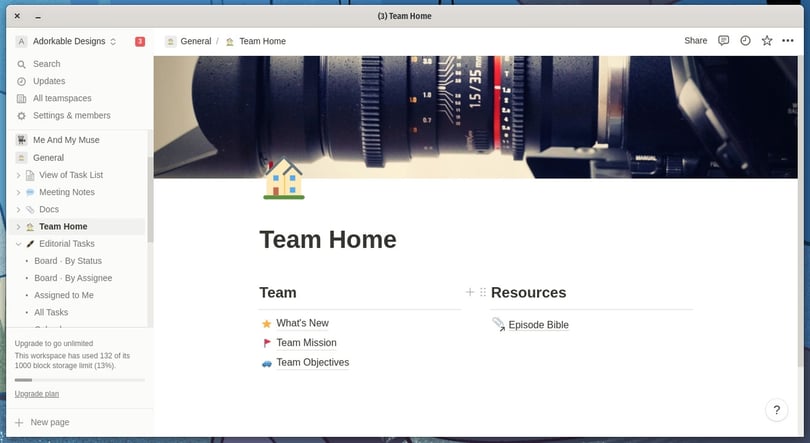Click the Team Home page title
Image resolution: width=810 pixels, height=443 pixels.
(328, 240)
